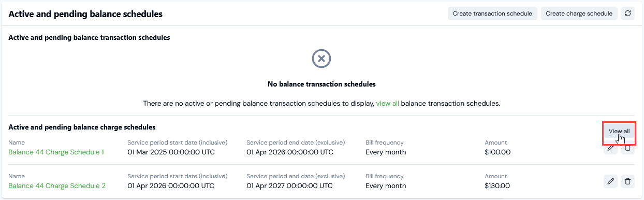Click the Create transaction schedule button
The width and height of the screenshot is (644, 200).
(492, 13)
